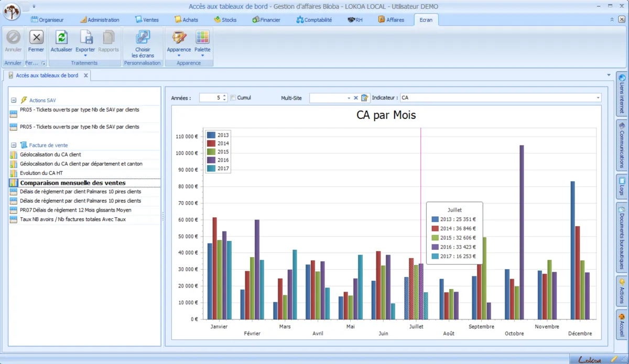Screen dimensions: 629x364
Task: Click the Comparaison mensuelle des ventes icon
Action: pos(13,183)
